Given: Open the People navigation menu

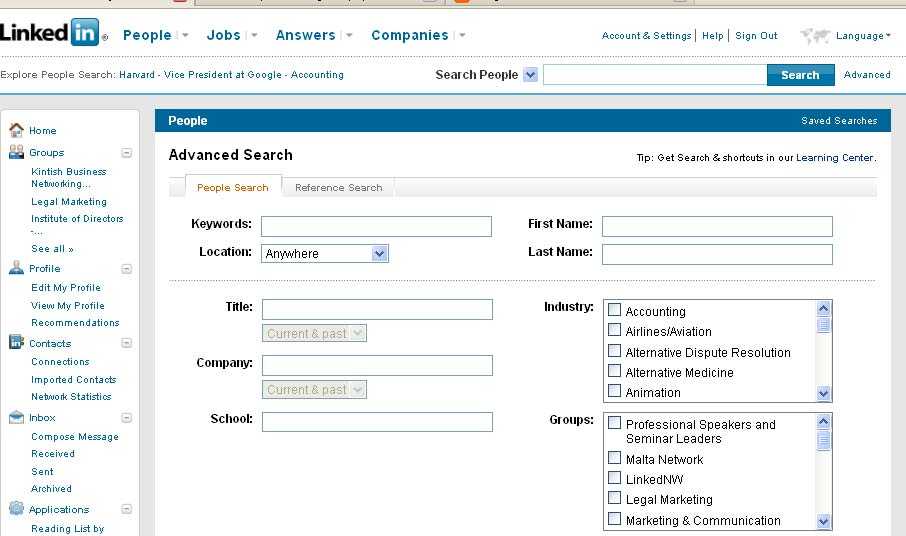Looking at the screenshot, I should point(147,35).
